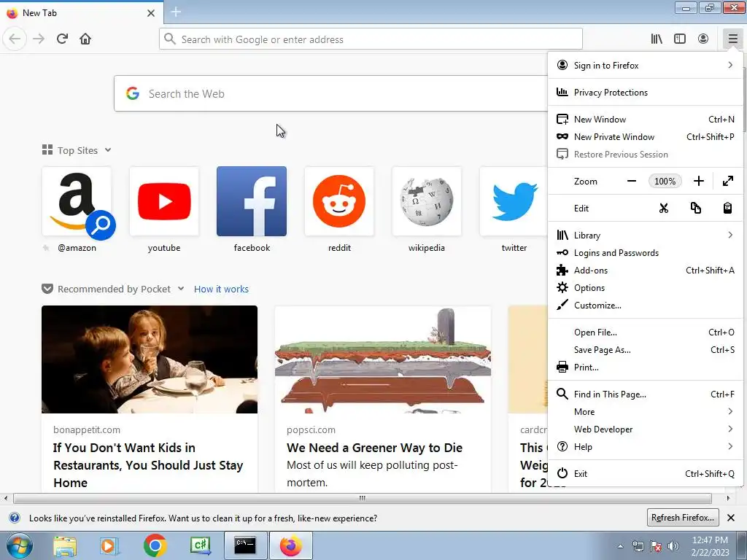Viewport: 747px width, 560px height.
Task: Open a new tab with plus button
Action: point(176,12)
